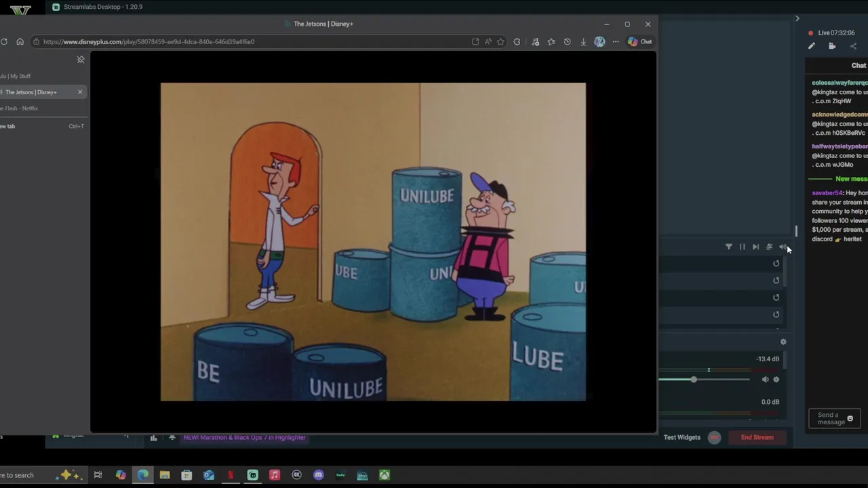Viewport: 868px width, 488px height.
Task: Replay the fourth recent event
Action: click(x=776, y=314)
